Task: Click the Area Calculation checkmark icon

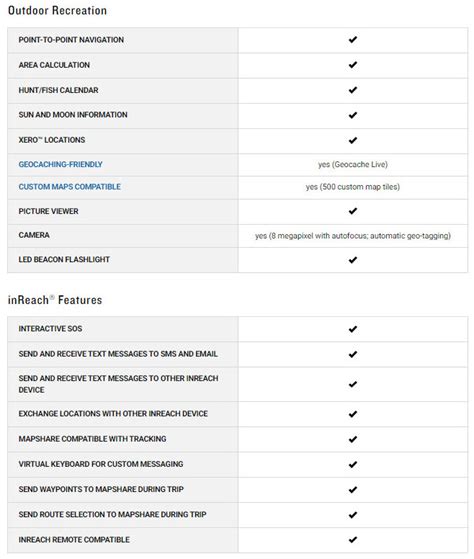Action: click(x=353, y=65)
